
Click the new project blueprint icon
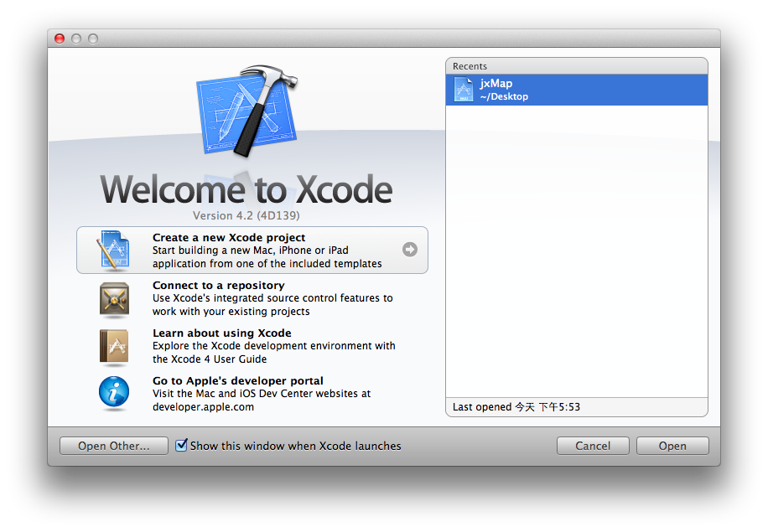[x=114, y=251]
